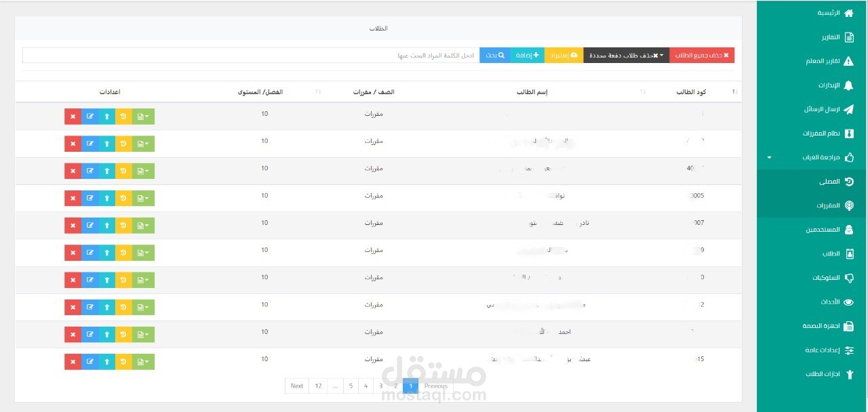Open the الرئيسية home icon in sidebar
This screenshot has width=868, height=412.
coord(848,12)
